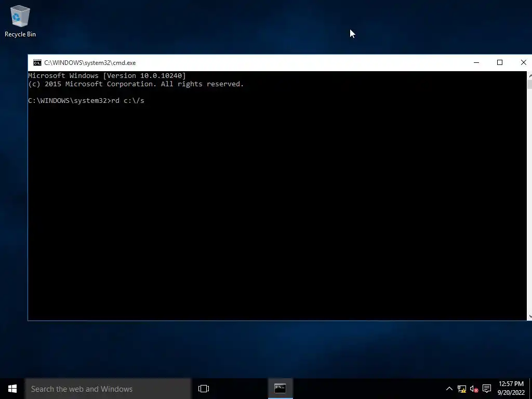Screen dimensions: 532x399
Task: Open the Windows Start menu
Action: [12, 389]
